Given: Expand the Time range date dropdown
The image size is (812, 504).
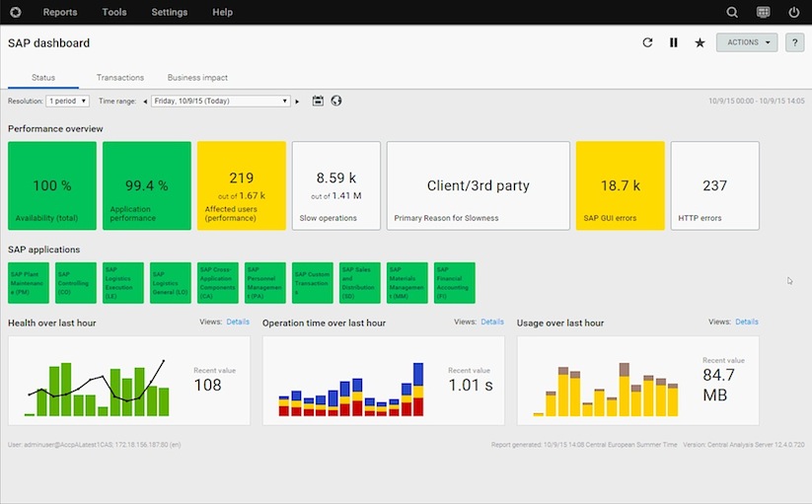Looking at the screenshot, I should point(221,101).
